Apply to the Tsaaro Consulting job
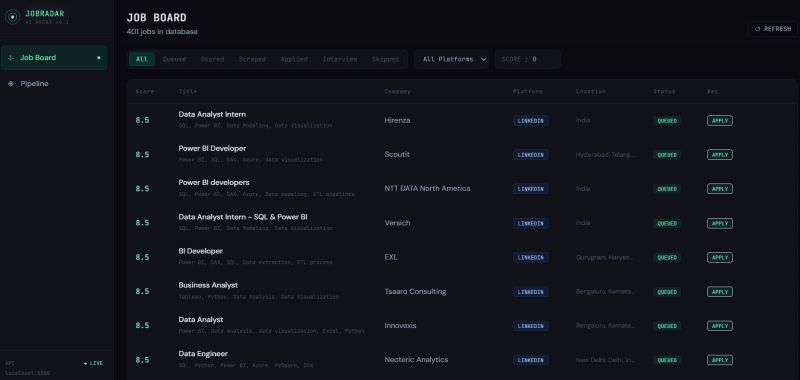This screenshot has width=800, height=380. [x=719, y=292]
